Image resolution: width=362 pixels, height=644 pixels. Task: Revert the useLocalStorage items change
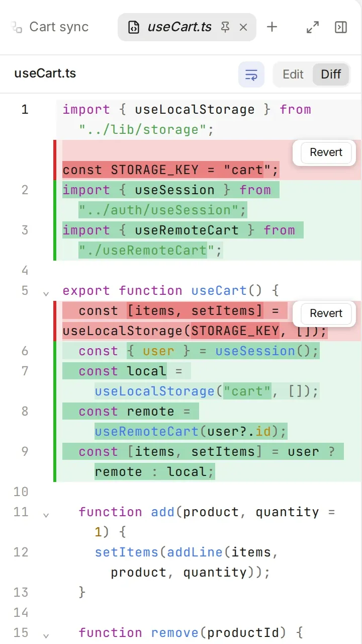tap(326, 313)
